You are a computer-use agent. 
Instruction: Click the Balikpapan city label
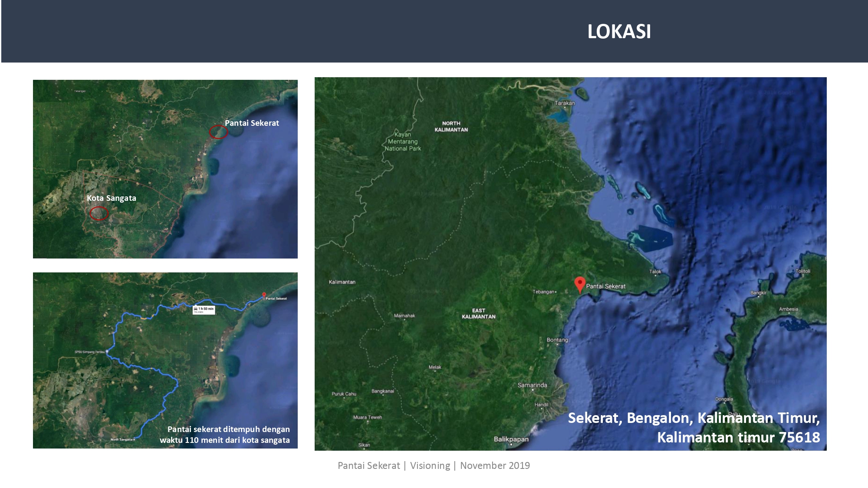[511, 439]
